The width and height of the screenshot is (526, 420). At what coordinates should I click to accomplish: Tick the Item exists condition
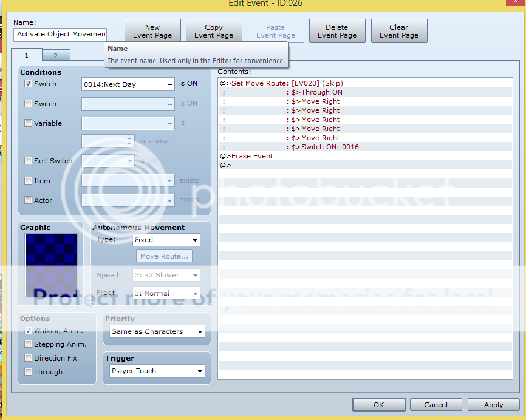tap(29, 181)
